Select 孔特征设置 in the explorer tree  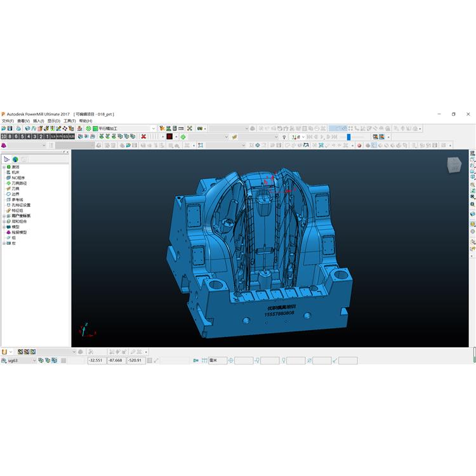click(x=21, y=205)
